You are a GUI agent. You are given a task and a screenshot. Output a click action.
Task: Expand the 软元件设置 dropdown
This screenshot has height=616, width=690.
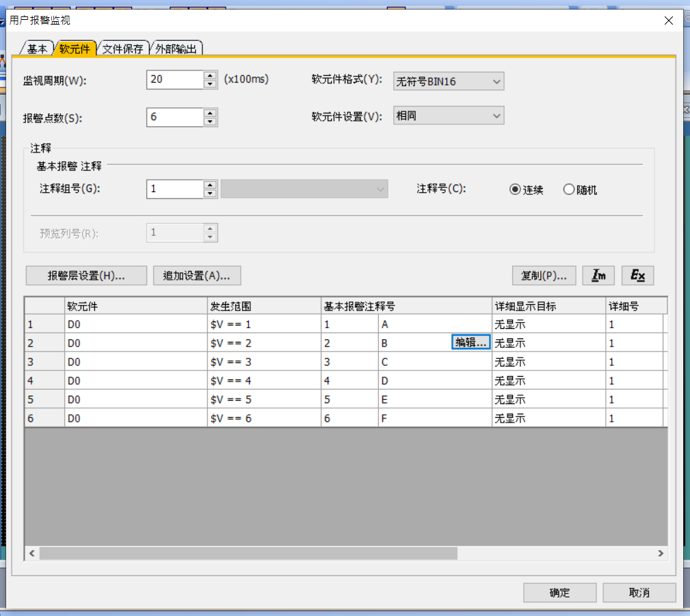pyautogui.click(x=449, y=116)
